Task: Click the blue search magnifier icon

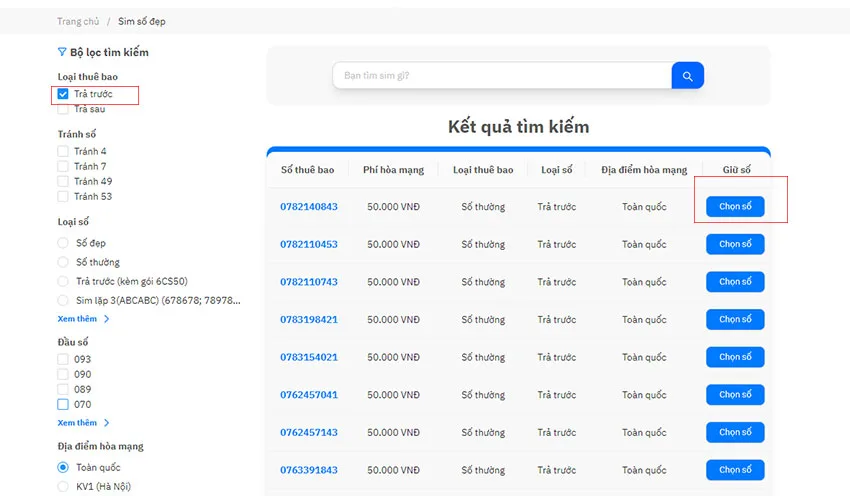Action: (687, 76)
